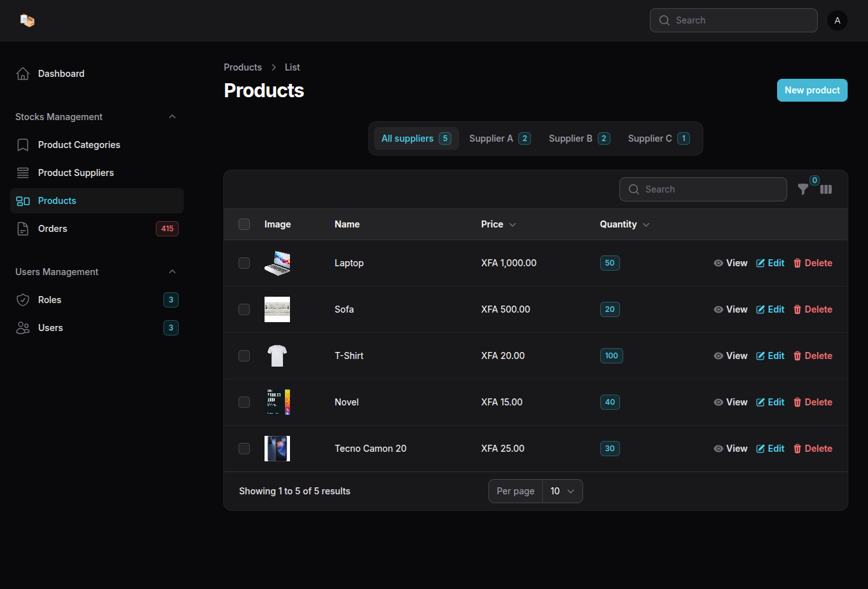This screenshot has height=589, width=868.
Task: Collapse the Users Management group
Action: (x=172, y=272)
